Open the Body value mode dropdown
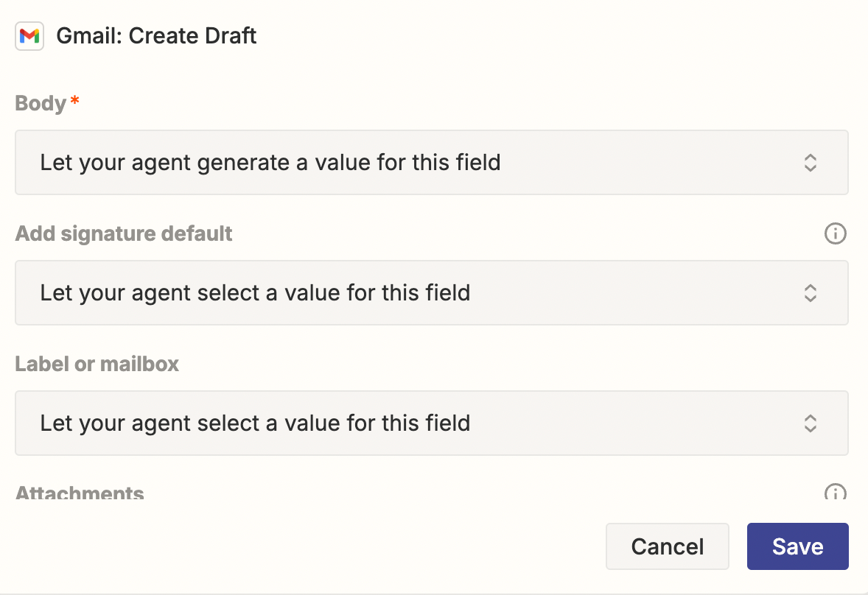868x595 pixels. click(x=431, y=163)
